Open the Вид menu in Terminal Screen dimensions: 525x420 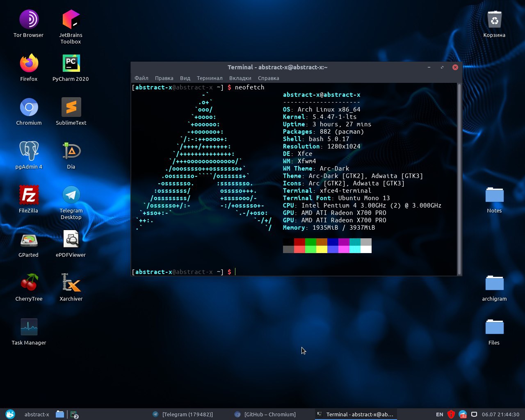click(x=185, y=78)
